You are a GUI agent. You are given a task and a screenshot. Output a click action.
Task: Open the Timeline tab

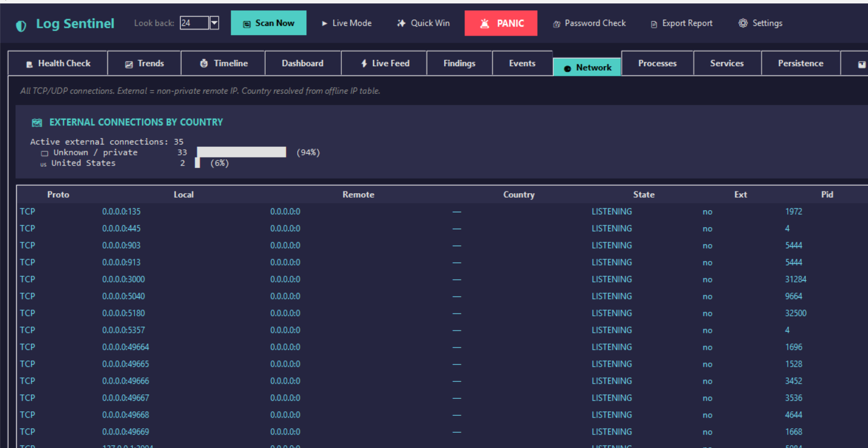click(223, 63)
